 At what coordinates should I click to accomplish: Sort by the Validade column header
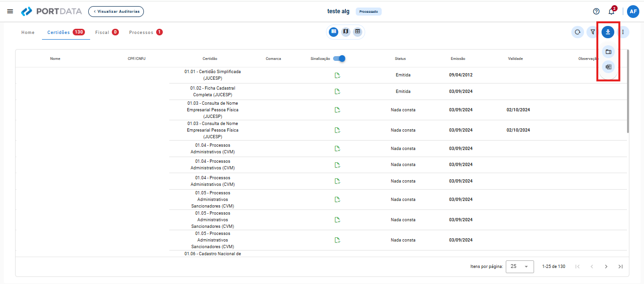coord(515,58)
